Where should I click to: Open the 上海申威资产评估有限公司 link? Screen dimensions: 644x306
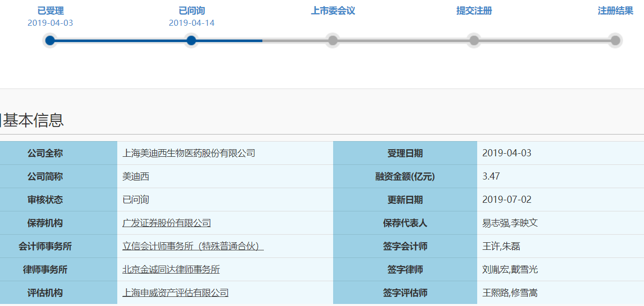(x=175, y=293)
